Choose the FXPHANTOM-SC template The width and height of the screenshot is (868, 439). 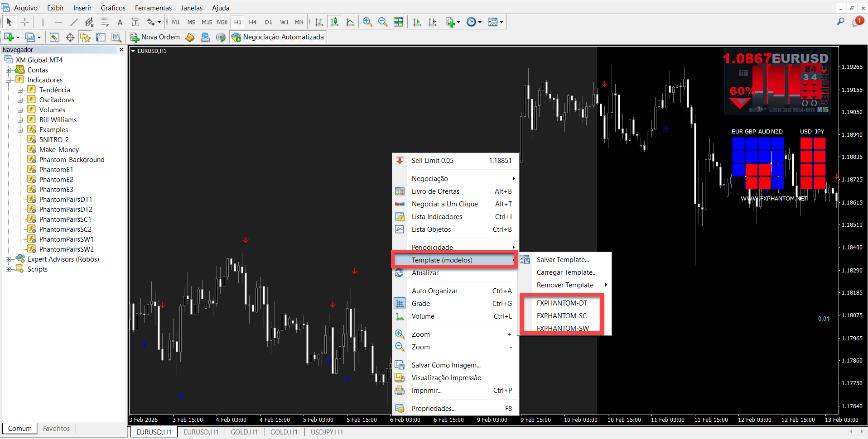pos(561,316)
